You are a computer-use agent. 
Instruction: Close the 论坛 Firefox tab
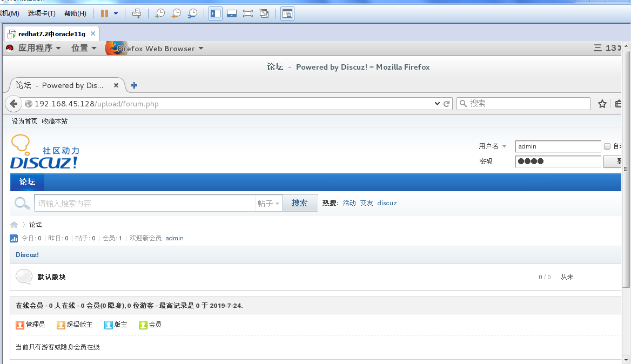[116, 85]
